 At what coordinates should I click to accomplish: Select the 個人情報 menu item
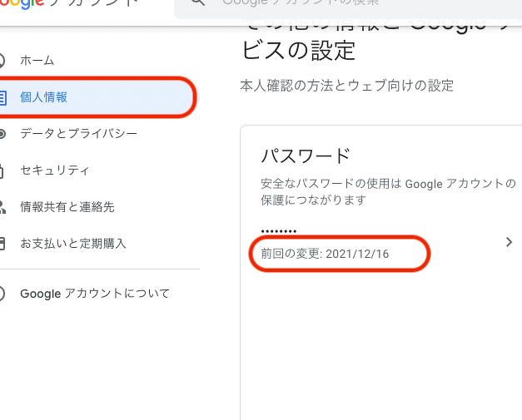click(x=44, y=97)
